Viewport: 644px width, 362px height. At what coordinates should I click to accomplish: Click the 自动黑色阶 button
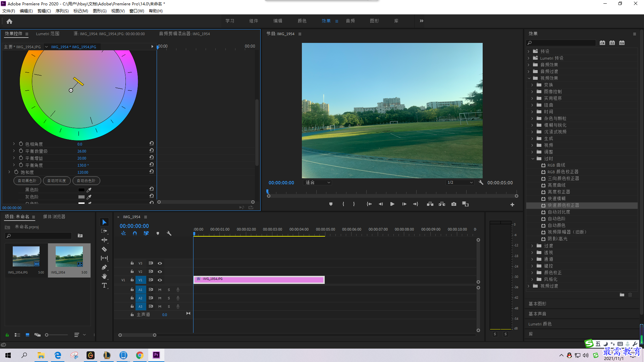click(27, 181)
